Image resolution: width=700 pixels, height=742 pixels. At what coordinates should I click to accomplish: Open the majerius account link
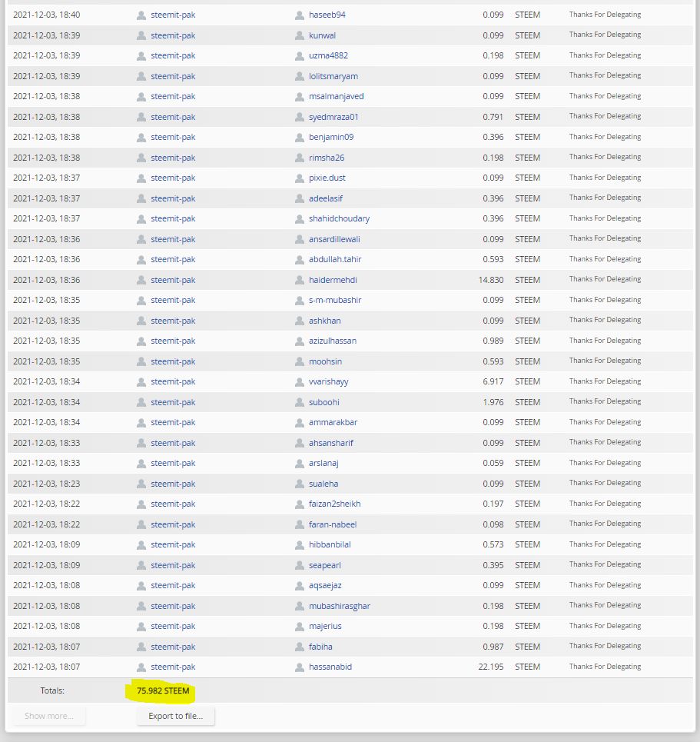(325, 626)
